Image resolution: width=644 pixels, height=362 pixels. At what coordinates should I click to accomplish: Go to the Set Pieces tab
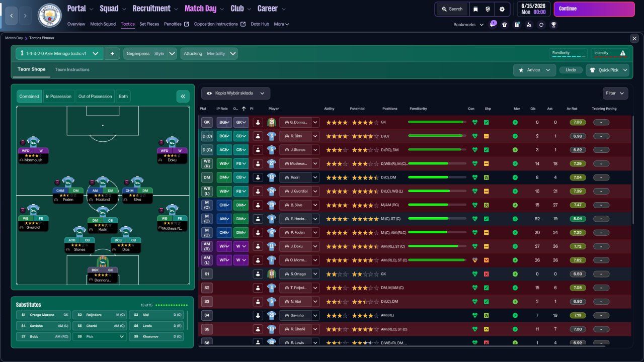tap(149, 24)
